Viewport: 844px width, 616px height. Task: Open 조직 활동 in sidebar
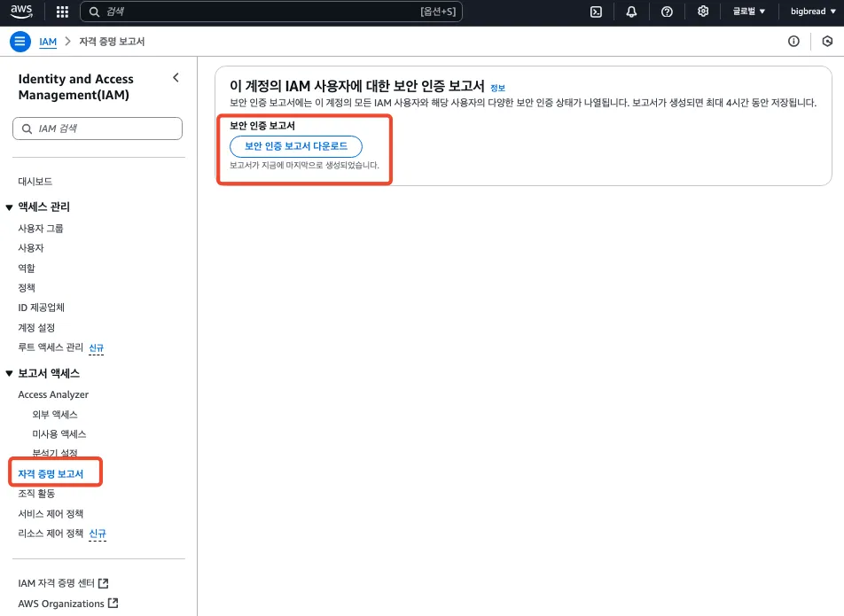click(x=36, y=494)
